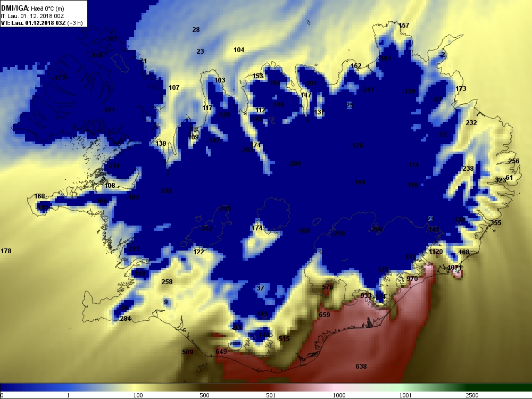
Task: Select the map value '139'
Action: [161, 144]
